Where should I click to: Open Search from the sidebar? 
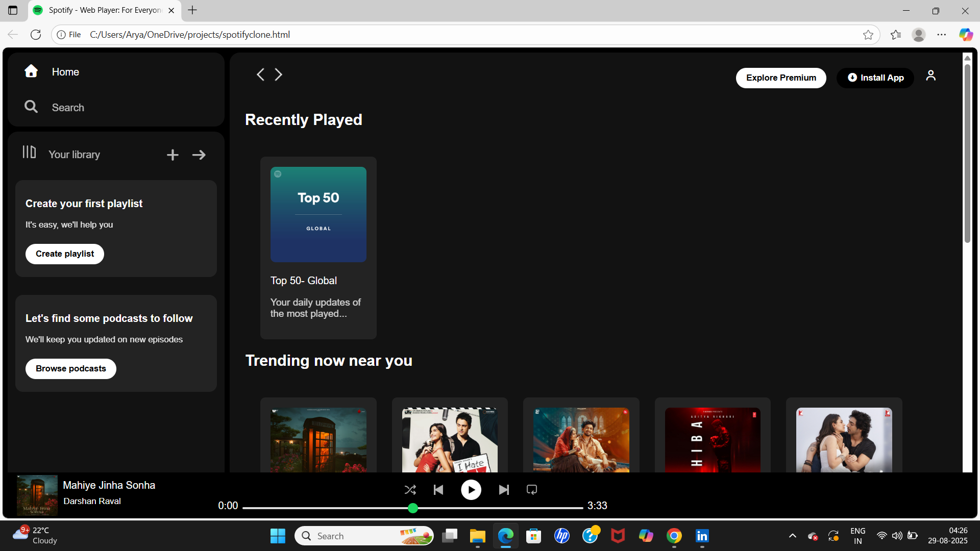[31, 107]
